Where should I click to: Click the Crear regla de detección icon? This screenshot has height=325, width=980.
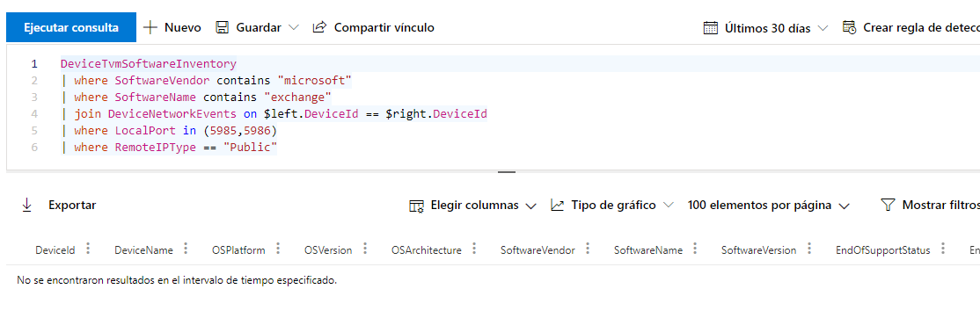click(850, 27)
